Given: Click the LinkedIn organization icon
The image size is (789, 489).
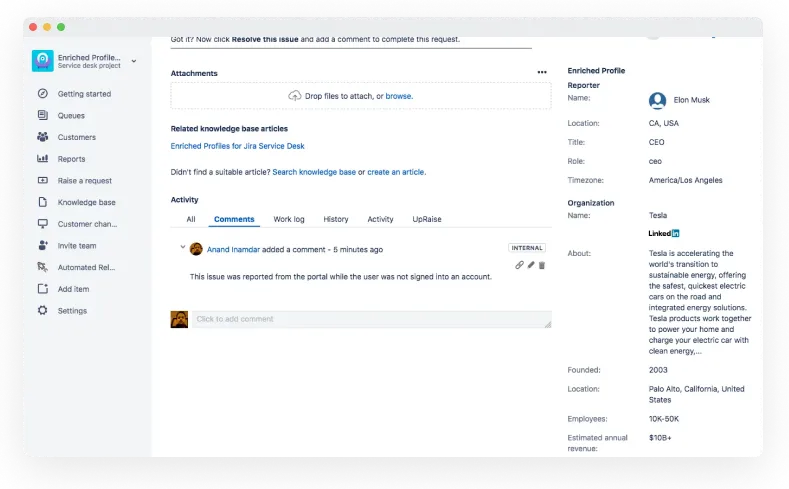Looking at the screenshot, I should 664,233.
